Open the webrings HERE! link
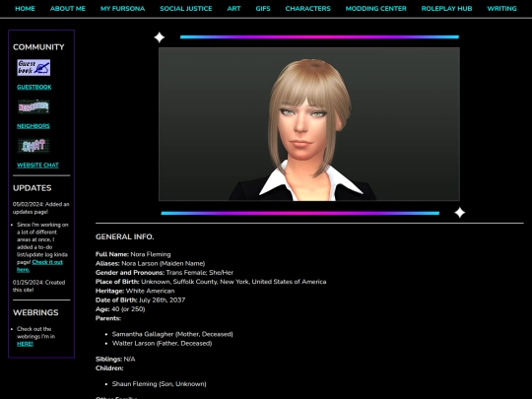Viewport: 532px width, 399px height. tap(25, 344)
